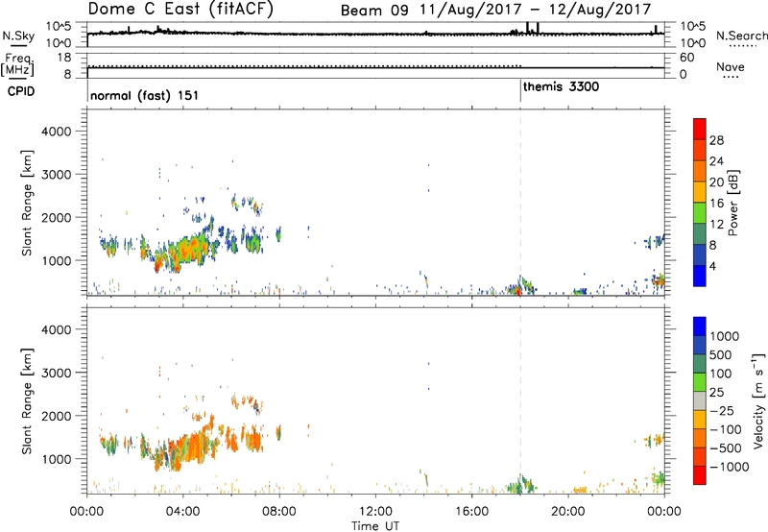Click the green velocity scatter near 18:00

click(x=520, y=485)
